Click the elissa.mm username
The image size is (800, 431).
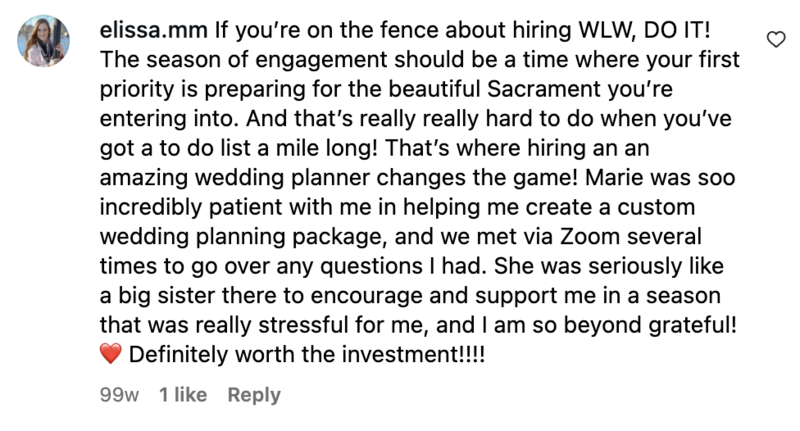point(151,30)
